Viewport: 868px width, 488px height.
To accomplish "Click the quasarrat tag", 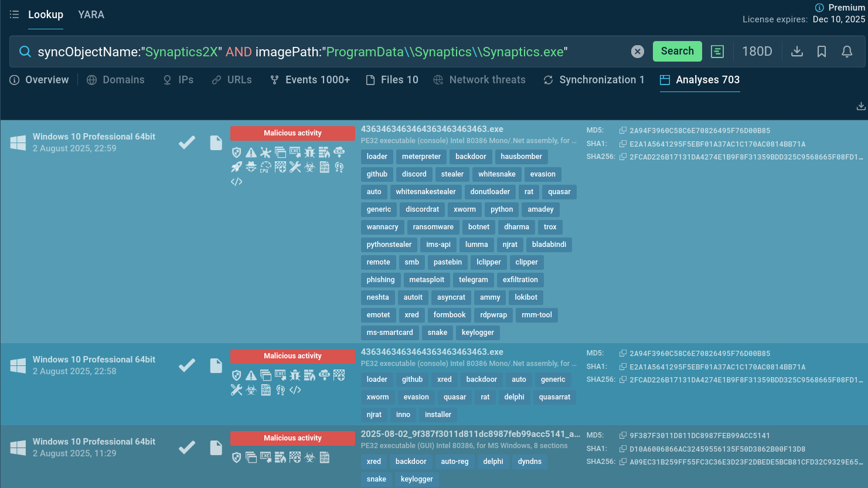I will tap(554, 397).
